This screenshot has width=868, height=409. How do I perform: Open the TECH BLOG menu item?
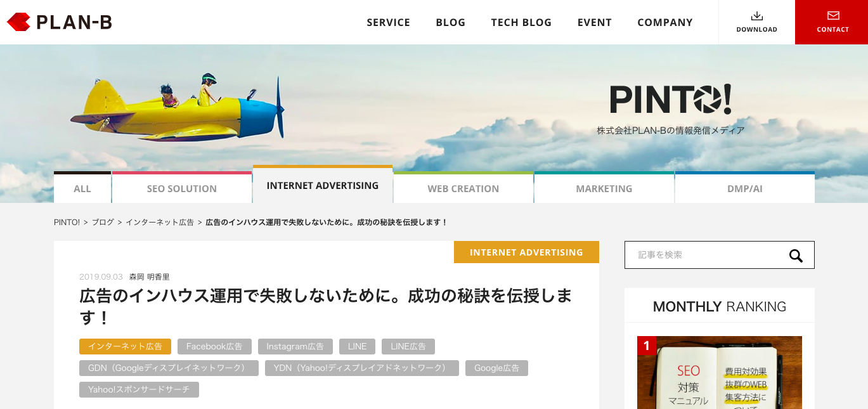[x=521, y=22]
